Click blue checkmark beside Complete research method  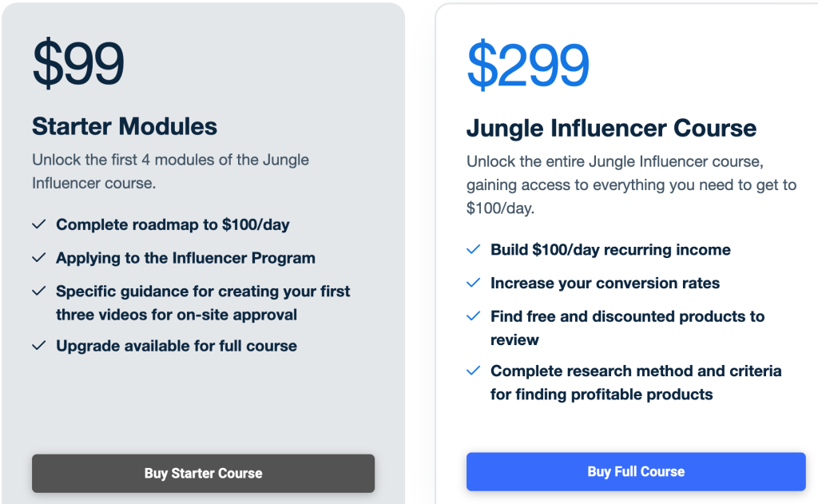473,371
